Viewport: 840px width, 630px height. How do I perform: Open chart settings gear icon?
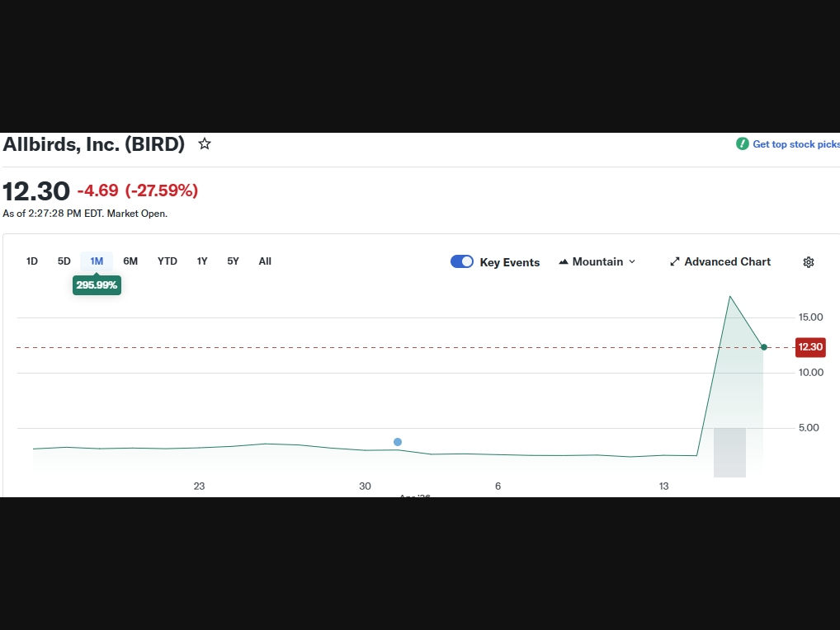point(808,262)
